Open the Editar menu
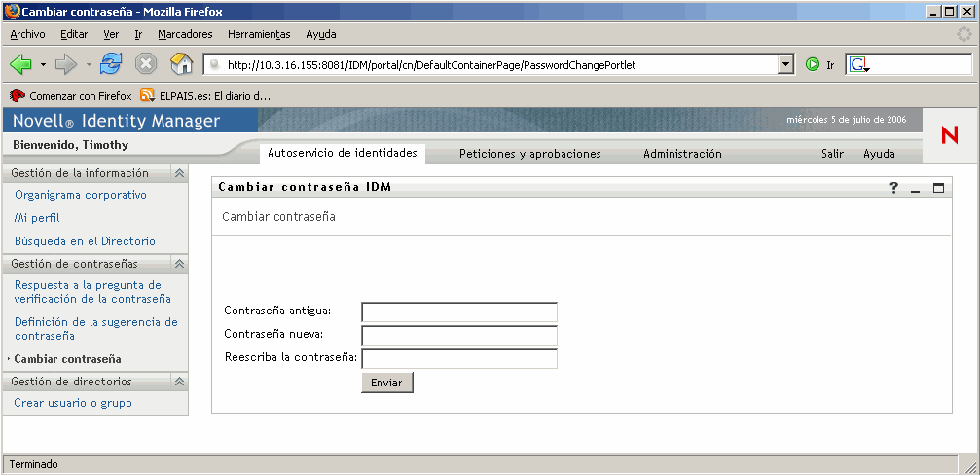 click(x=74, y=34)
